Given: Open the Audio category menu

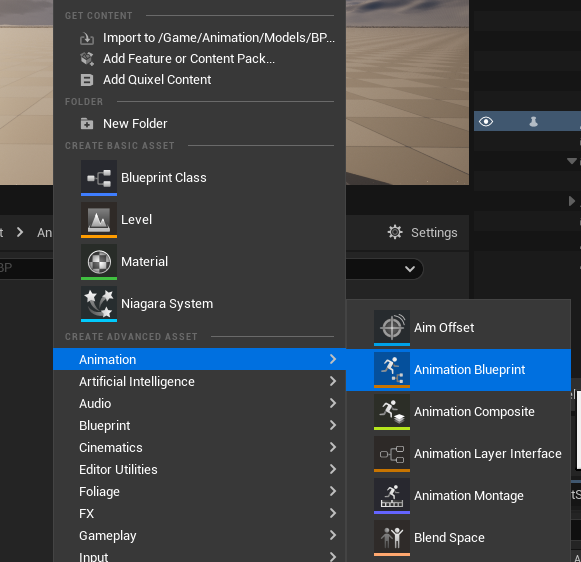Looking at the screenshot, I should click(199, 403).
